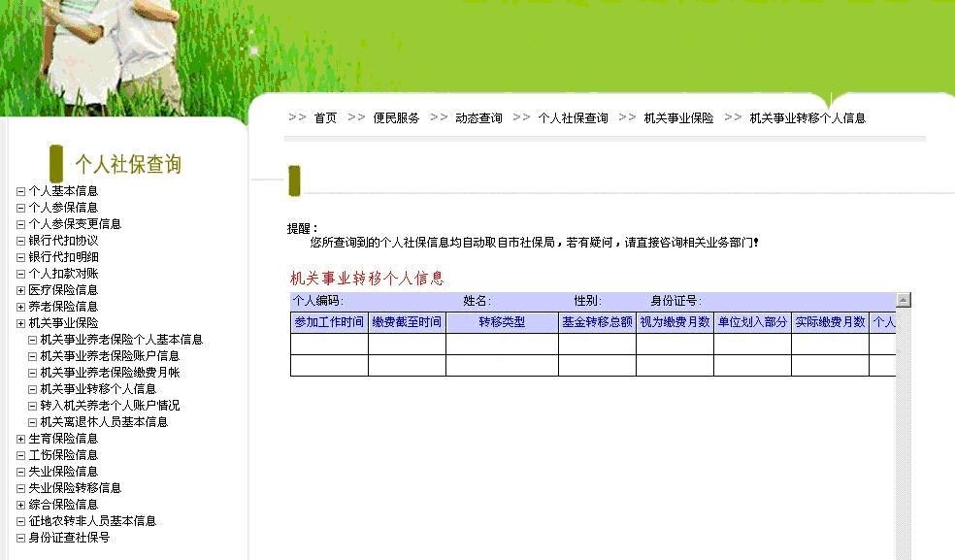Collapse the 机关事业保险 tree branch
The width and height of the screenshot is (955, 560).
coord(22,322)
